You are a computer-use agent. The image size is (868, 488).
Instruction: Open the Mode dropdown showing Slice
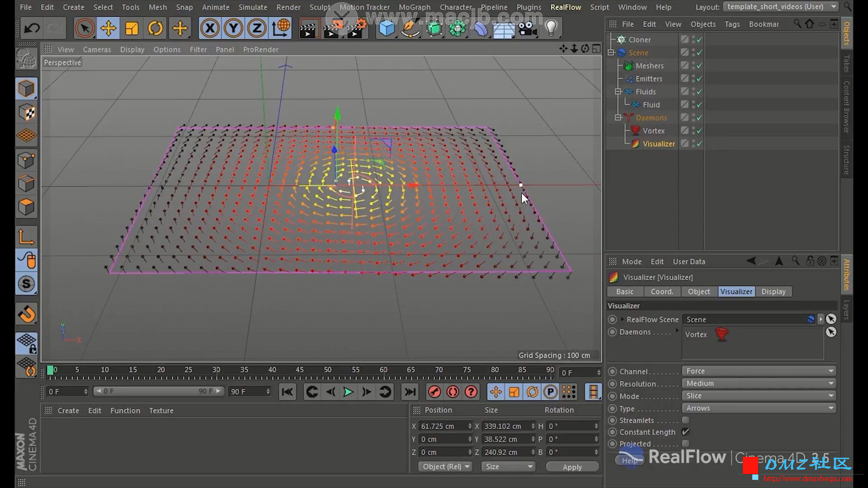tap(759, 396)
